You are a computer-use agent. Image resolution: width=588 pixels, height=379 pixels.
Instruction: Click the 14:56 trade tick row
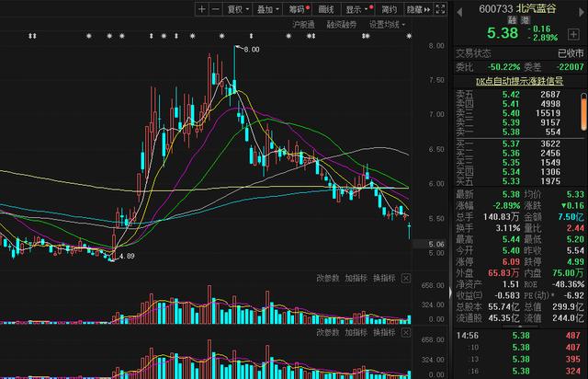(x=519, y=336)
